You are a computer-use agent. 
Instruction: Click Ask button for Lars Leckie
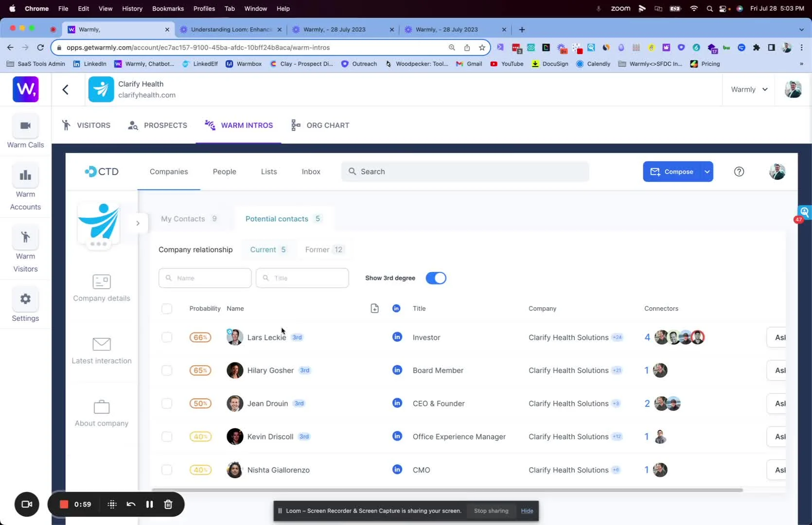777,337
